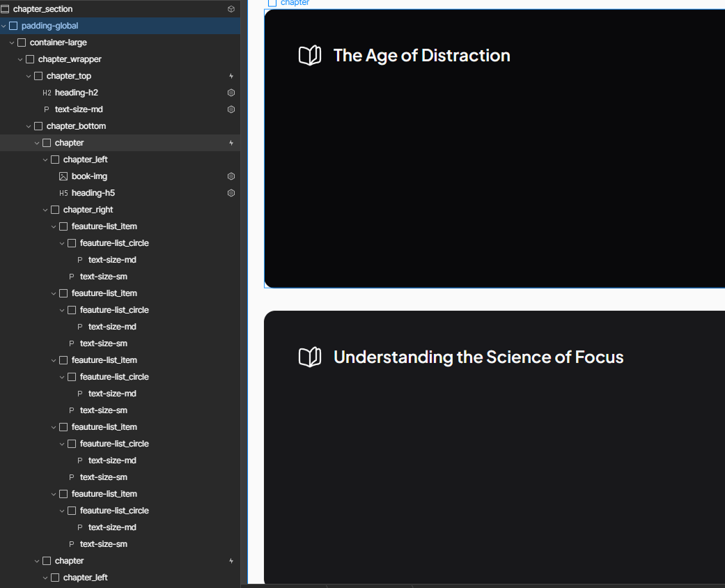Viewport: 725px width, 588px height.
Task: Select the padding-global label
Action: pos(49,26)
